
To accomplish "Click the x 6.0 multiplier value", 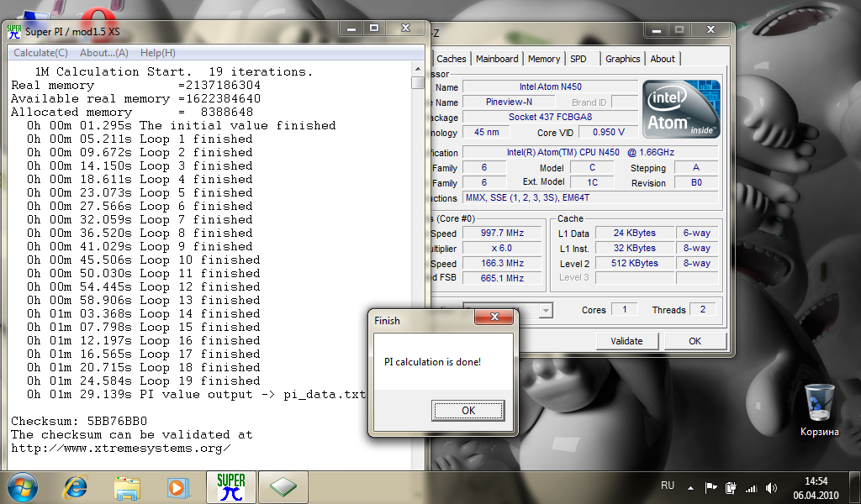I will pos(503,248).
